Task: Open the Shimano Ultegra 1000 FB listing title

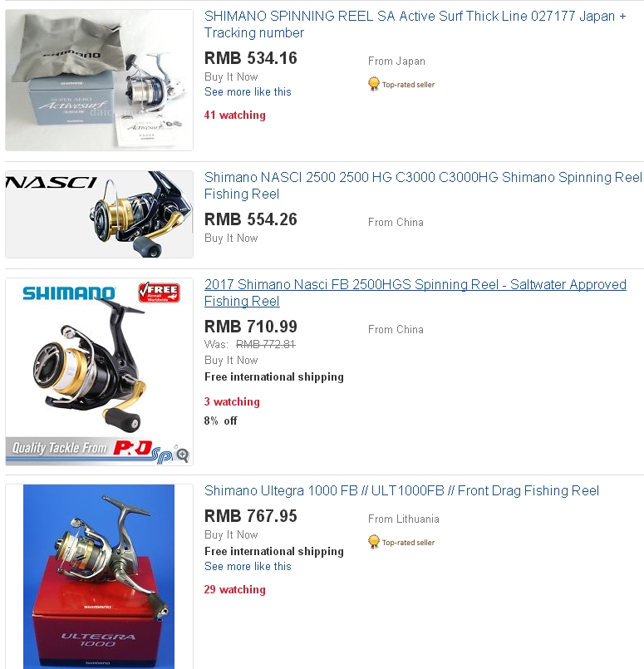Action: 401,490
